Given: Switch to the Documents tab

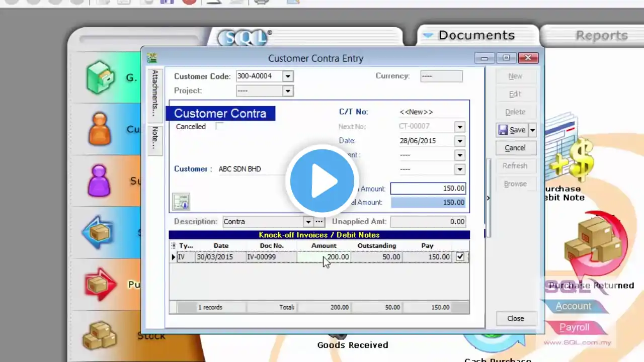Looking at the screenshot, I should pos(476,35).
